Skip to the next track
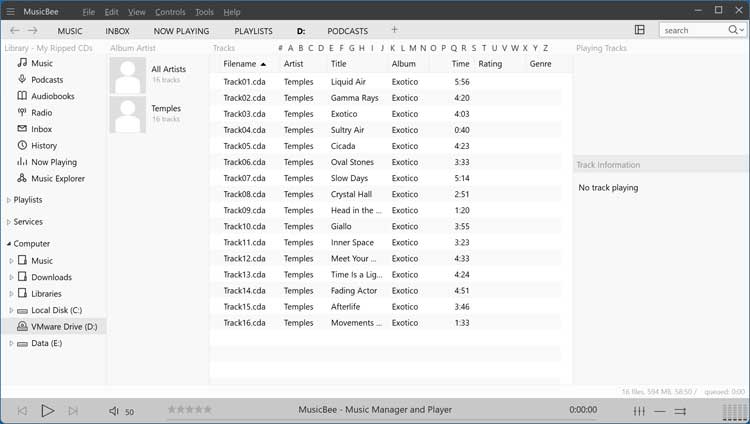 click(x=73, y=411)
